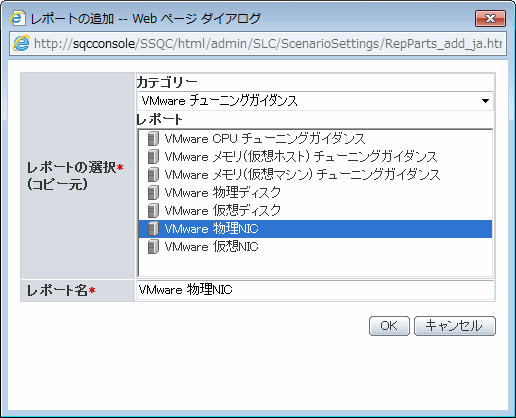This screenshot has height=418, width=516.
Task: Click server icon beside VMware 仮想NIC
Action: [153, 247]
